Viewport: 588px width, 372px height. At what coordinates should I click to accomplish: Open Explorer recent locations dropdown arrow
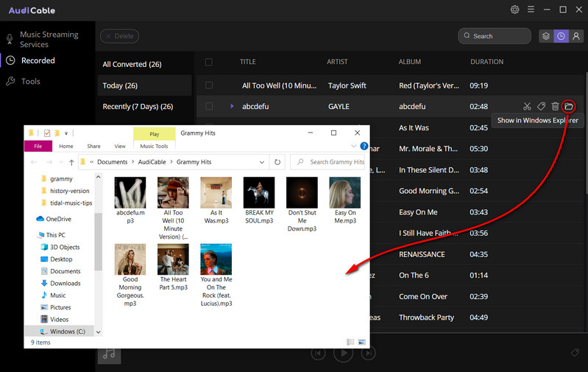click(x=61, y=162)
